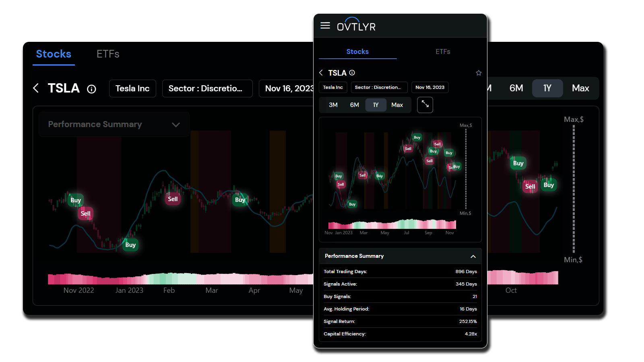Click the info icon next to mobile TSLA
This screenshot has height=362, width=644.
[x=352, y=73]
